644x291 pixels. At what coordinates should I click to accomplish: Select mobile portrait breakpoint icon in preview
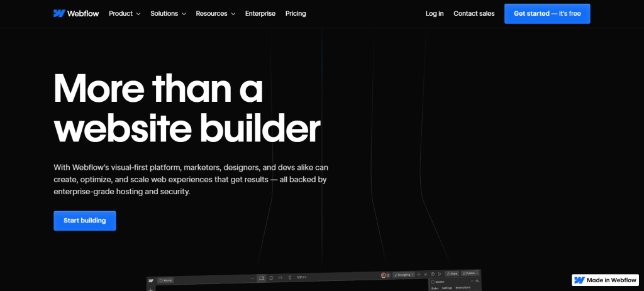[290, 277]
